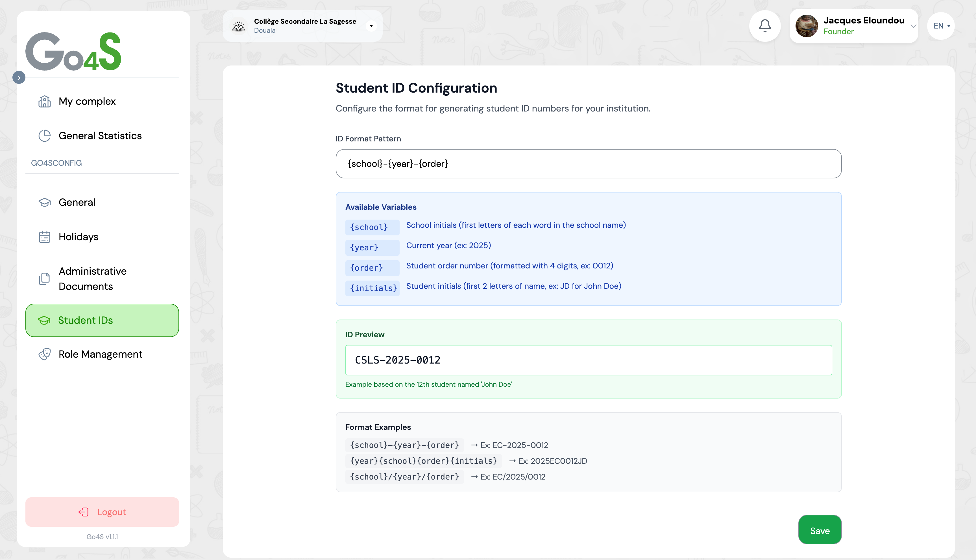Open the EN language dropdown

pos(941,26)
